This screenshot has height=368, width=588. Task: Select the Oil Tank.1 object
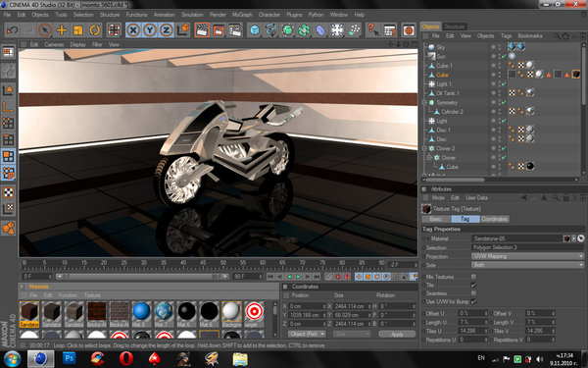point(448,93)
